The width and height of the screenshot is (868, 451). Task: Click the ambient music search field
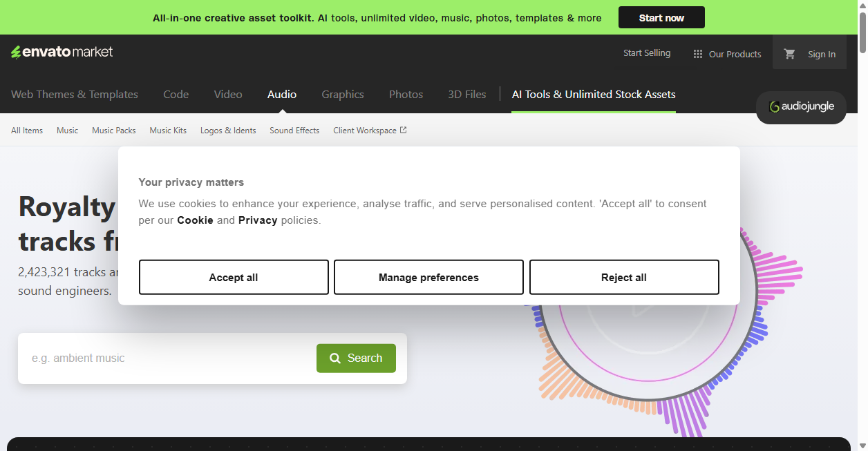[167, 358]
